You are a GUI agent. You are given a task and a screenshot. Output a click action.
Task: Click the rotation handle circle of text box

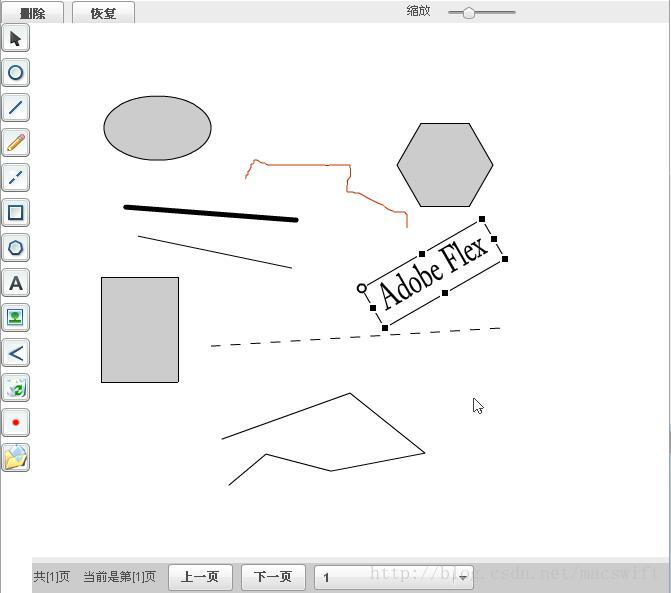point(362,288)
